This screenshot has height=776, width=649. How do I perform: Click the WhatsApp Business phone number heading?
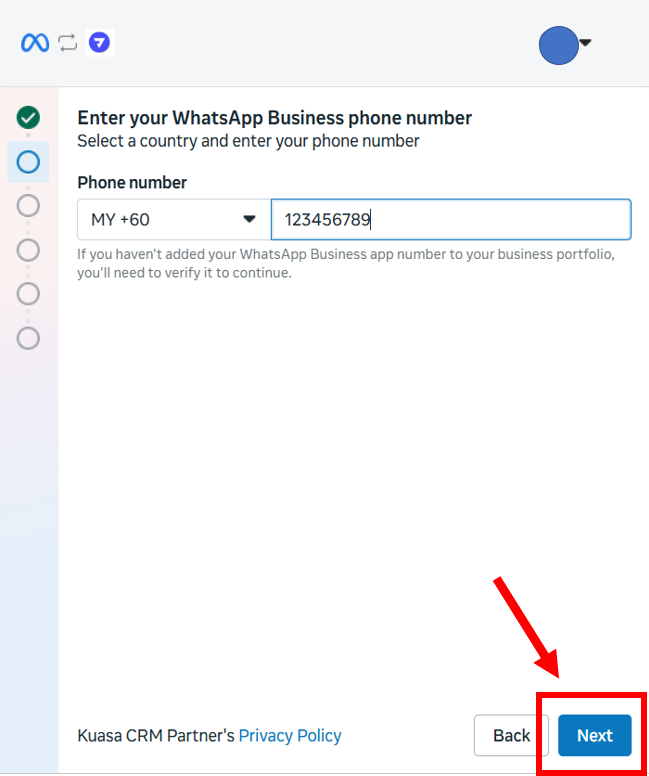(274, 118)
